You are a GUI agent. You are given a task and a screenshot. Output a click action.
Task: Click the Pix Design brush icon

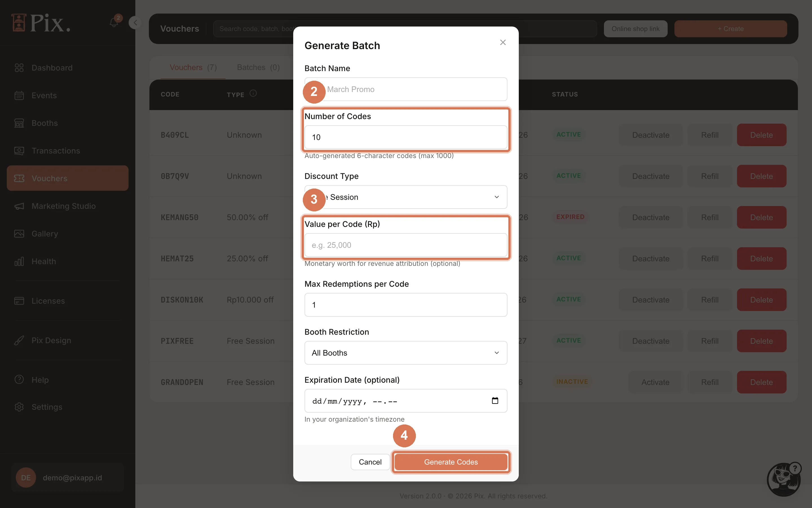[x=19, y=340]
